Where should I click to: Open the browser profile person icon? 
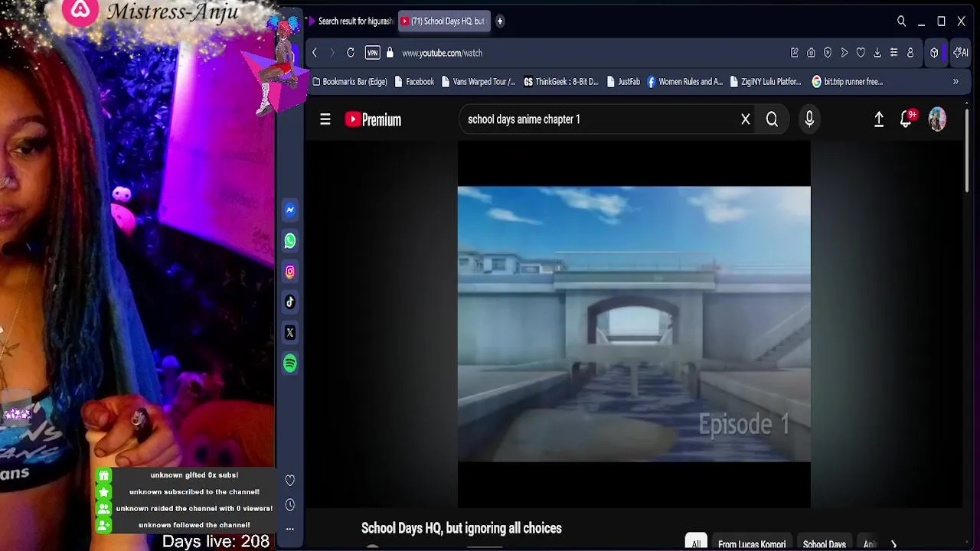point(910,53)
